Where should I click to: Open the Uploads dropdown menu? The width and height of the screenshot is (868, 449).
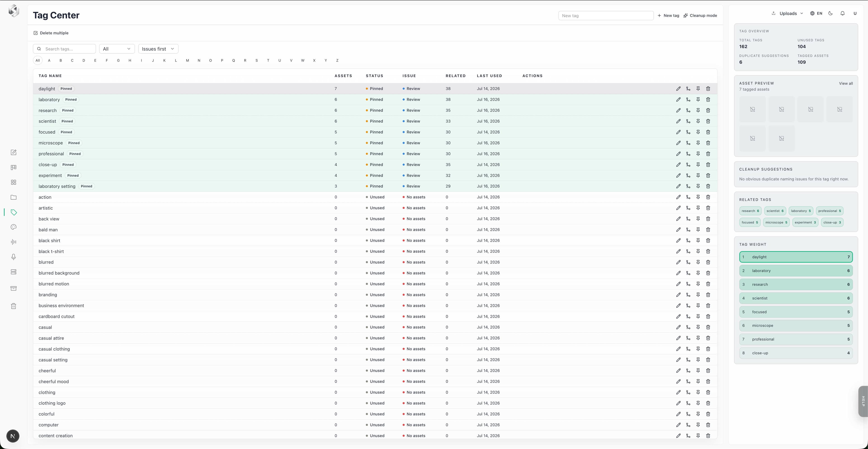pyautogui.click(x=788, y=14)
